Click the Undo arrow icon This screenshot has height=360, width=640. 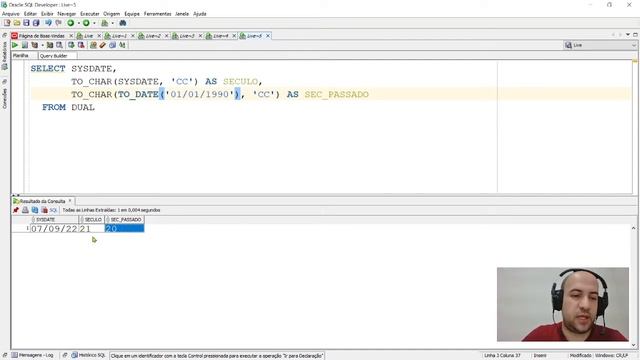pos(48,23)
